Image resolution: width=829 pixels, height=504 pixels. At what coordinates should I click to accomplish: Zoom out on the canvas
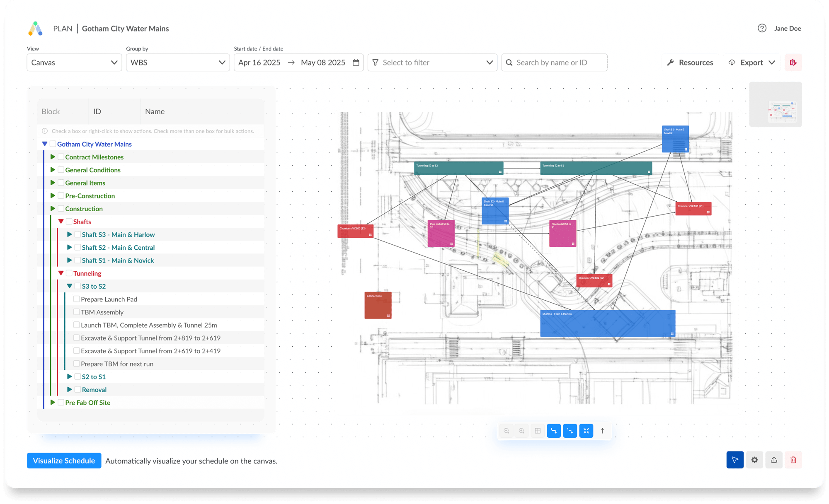(x=506, y=431)
